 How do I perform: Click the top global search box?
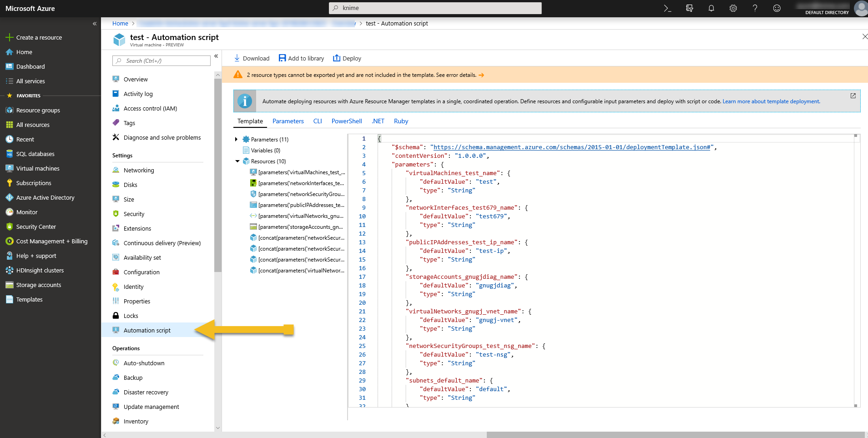435,8
